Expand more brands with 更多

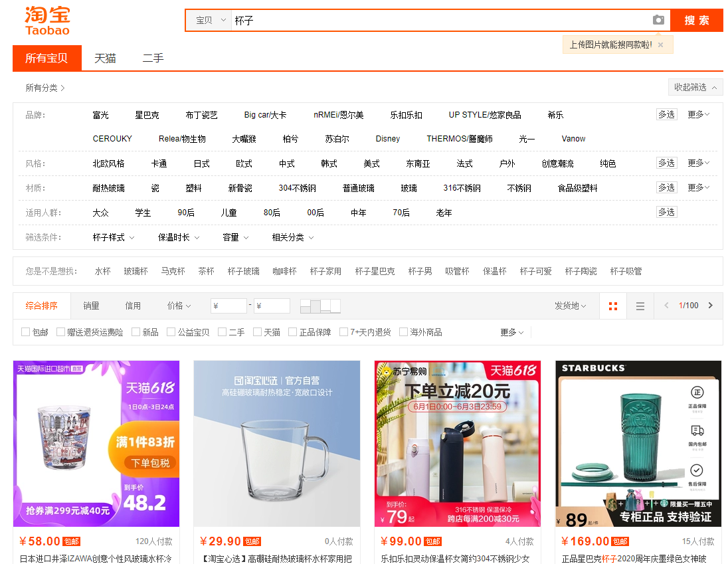698,115
